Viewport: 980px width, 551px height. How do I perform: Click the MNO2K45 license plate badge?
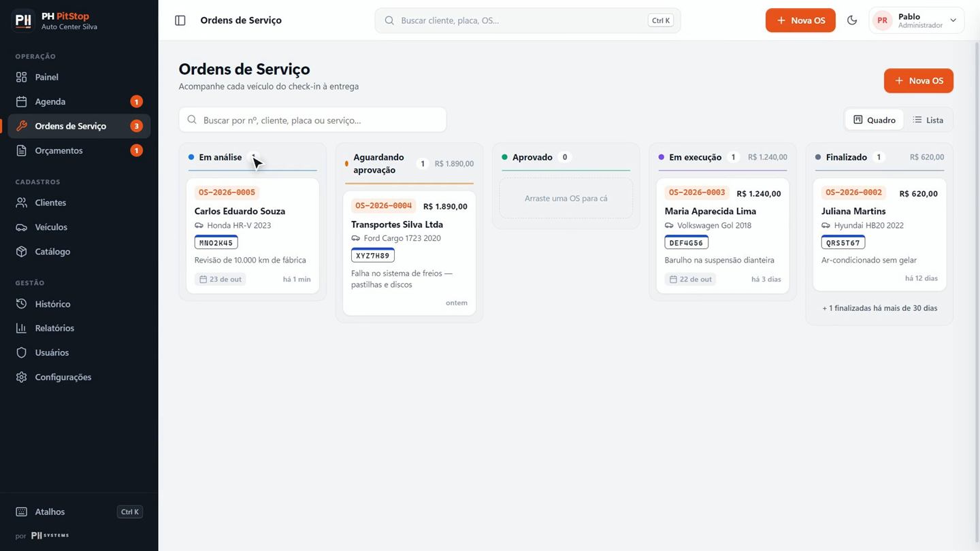point(216,242)
